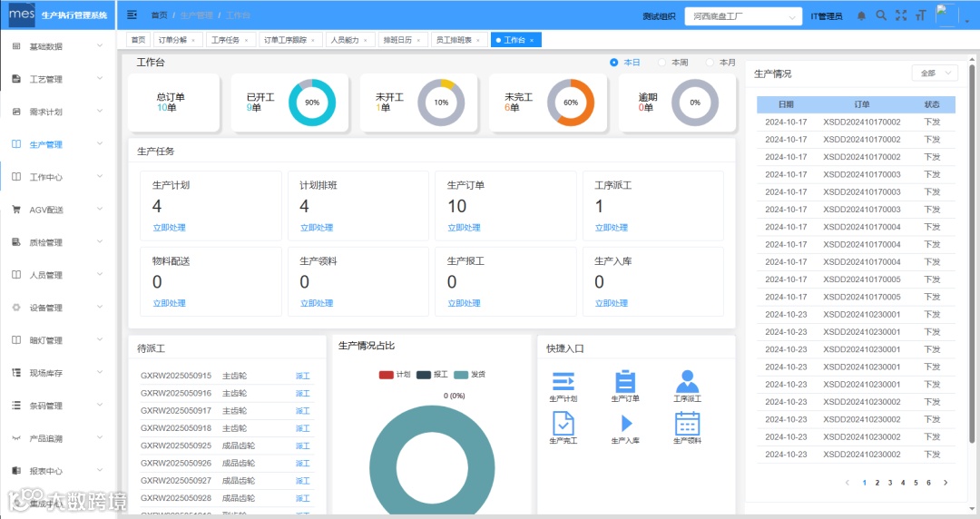Open 工序派工 quick entry person icon
This screenshot has width=980, height=519.
(687, 381)
